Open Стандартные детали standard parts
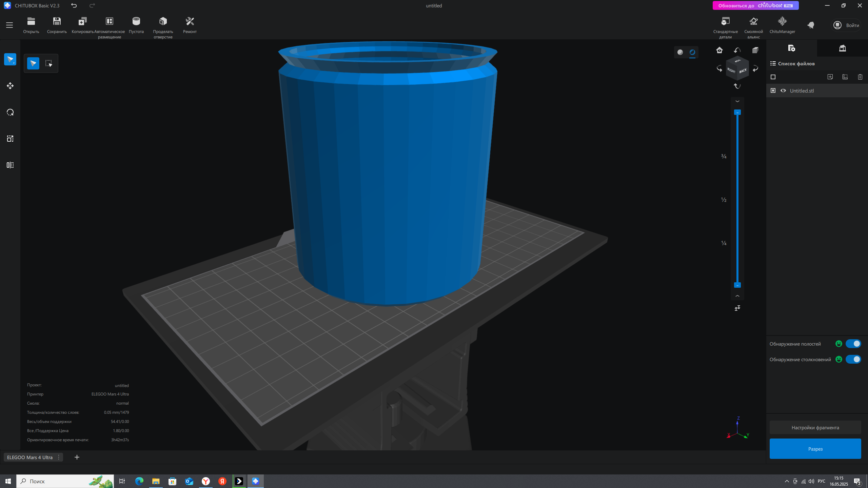 (x=726, y=27)
